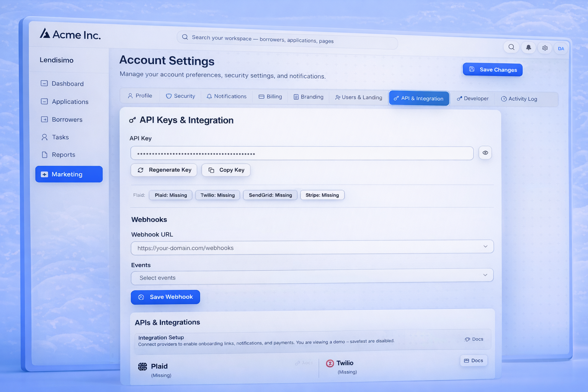This screenshot has height=392, width=588.
Task: Click the Regenerate Key button
Action: pos(164,170)
